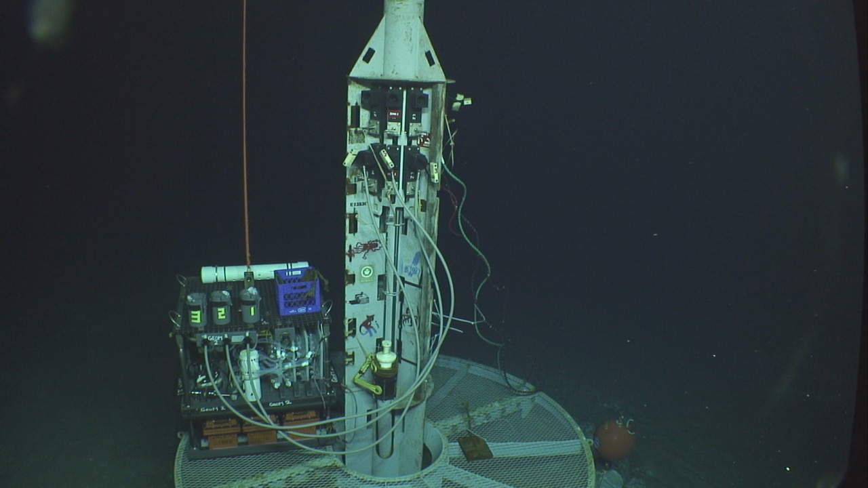Click the green circular sticker on the column
This screenshot has width=868, height=488.
[x=367, y=272]
